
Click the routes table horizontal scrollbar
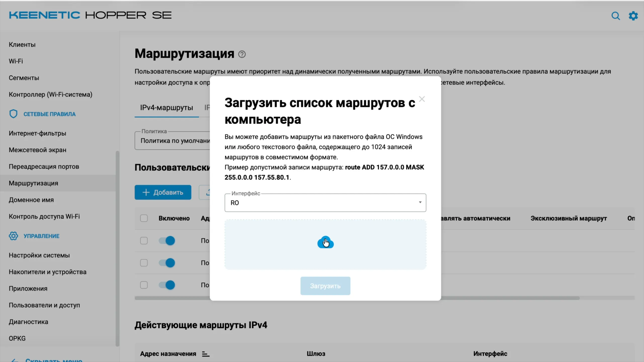pos(357,298)
